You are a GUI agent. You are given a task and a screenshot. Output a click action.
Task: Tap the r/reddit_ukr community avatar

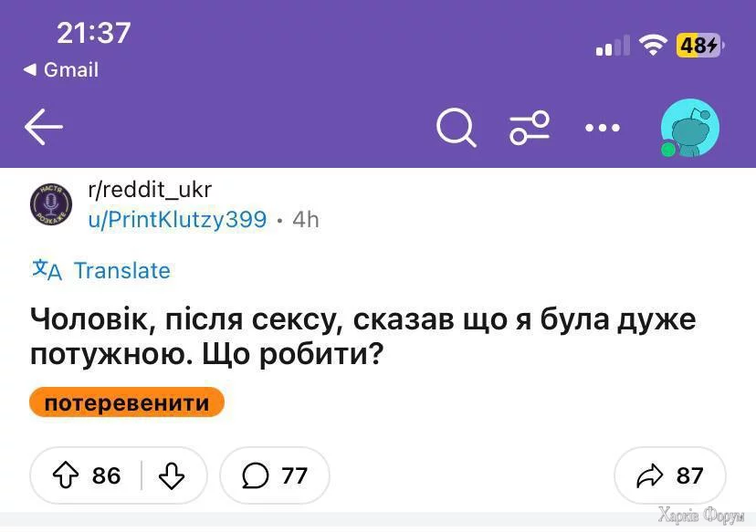49,203
